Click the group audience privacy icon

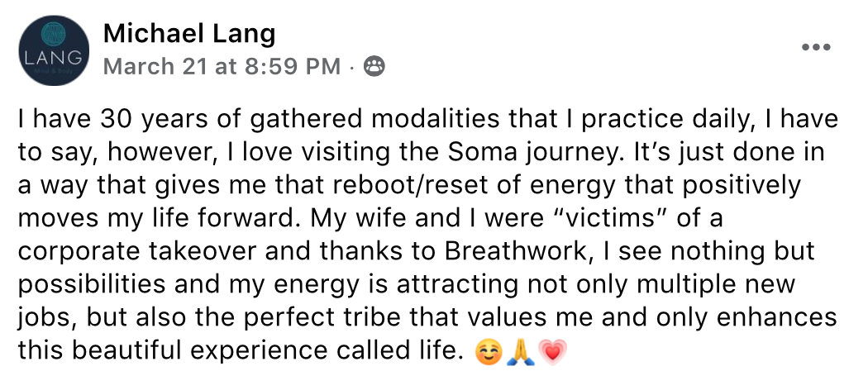(374, 67)
